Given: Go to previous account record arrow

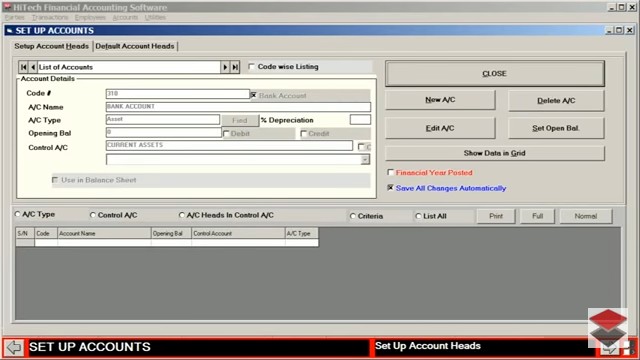Looking at the screenshot, I should coord(33,67).
